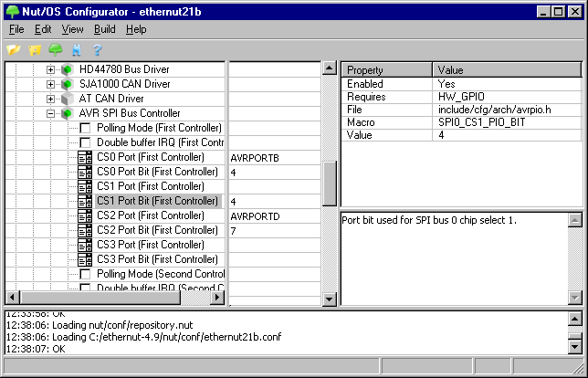Viewport: 588px width, 378px height.
Task: Select the AVR SPI Bus Controller item
Action: tap(130, 113)
